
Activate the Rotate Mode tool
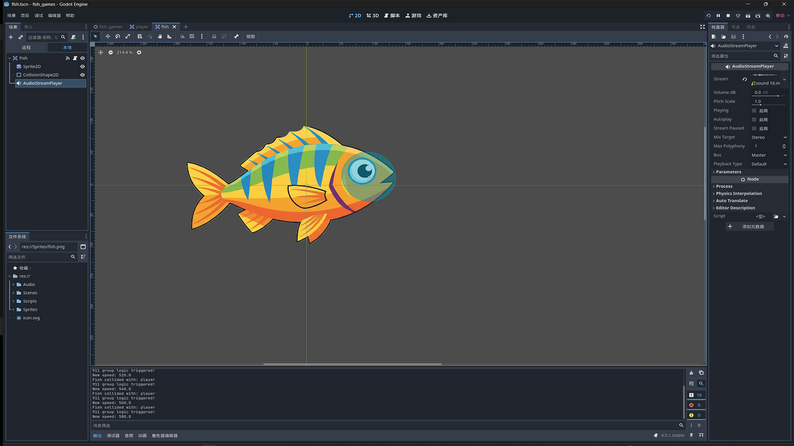(117, 36)
